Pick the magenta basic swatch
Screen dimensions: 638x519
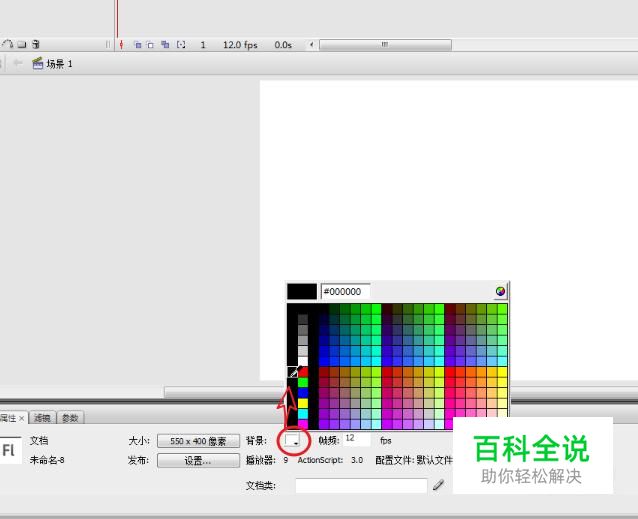coord(303,424)
